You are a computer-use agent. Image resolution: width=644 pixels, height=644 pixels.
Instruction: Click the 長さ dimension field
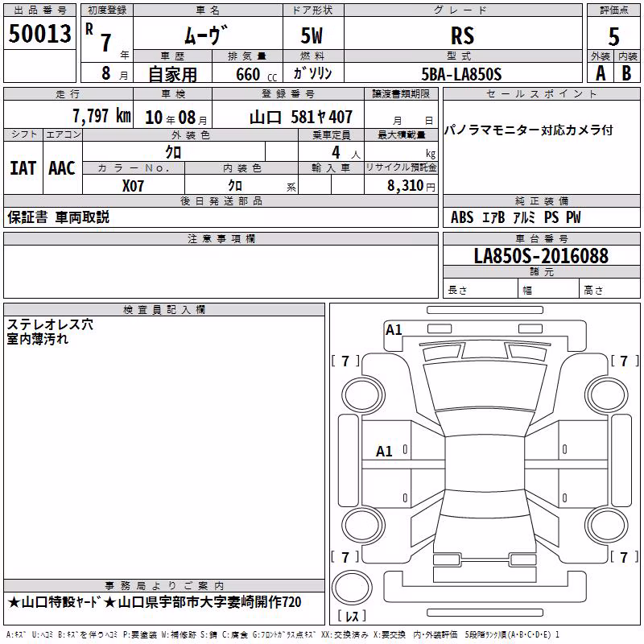480,290
